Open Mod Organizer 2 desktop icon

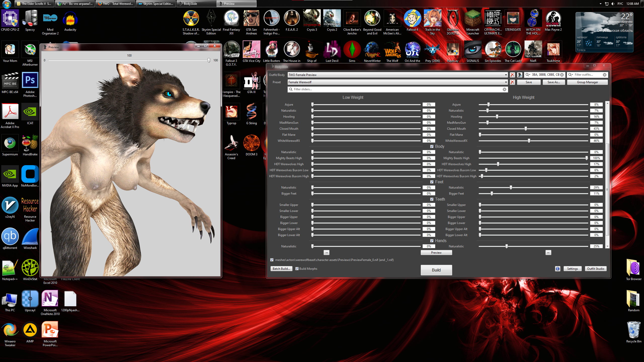50,23
